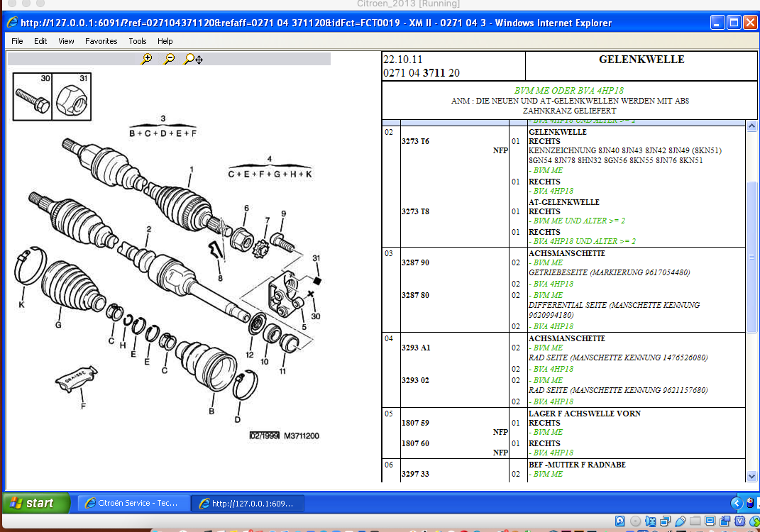Select nut thumbnail numbered 31
Image resolution: width=760 pixels, height=532 pixels.
point(71,96)
